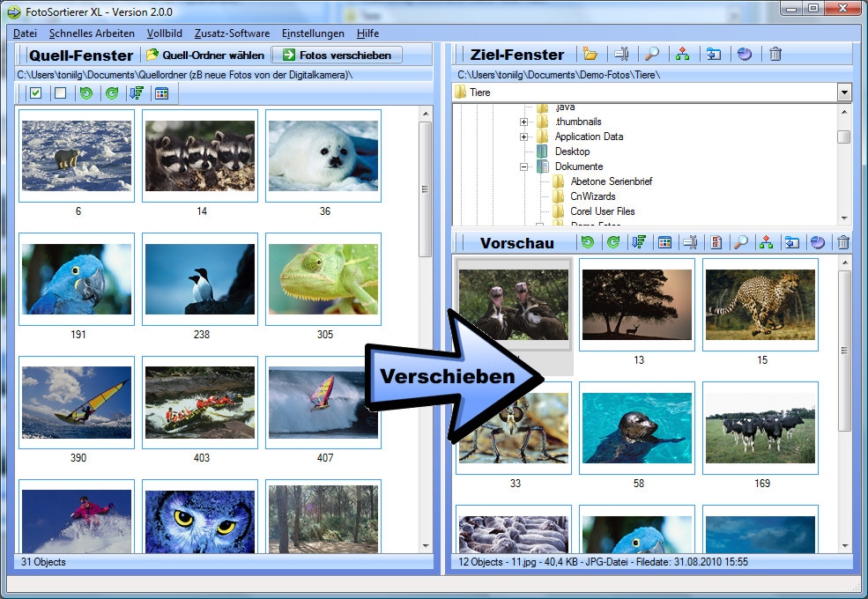Expand the Application Data folder node
Image resolution: width=868 pixels, height=599 pixels.
(x=523, y=137)
